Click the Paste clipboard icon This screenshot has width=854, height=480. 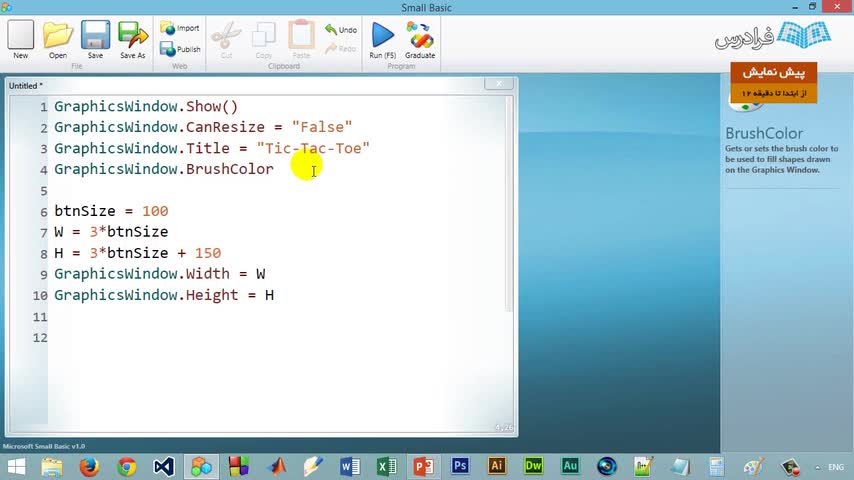[301, 40]
